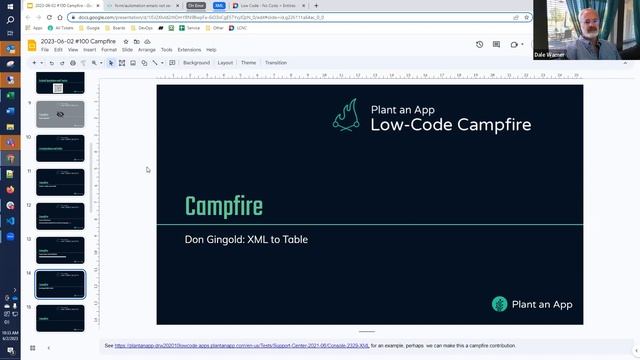640x360 pixels.
Task: Open the Slide menu
Action: tap(127, 50)
